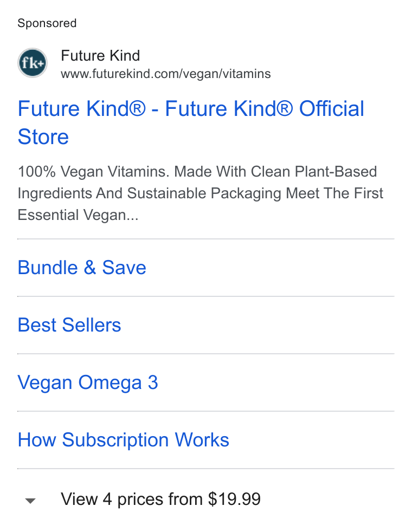This screenshot has width=412, height=532.
Task: Click the Future Kind advertiser name
Action: (x=100, y=56)
